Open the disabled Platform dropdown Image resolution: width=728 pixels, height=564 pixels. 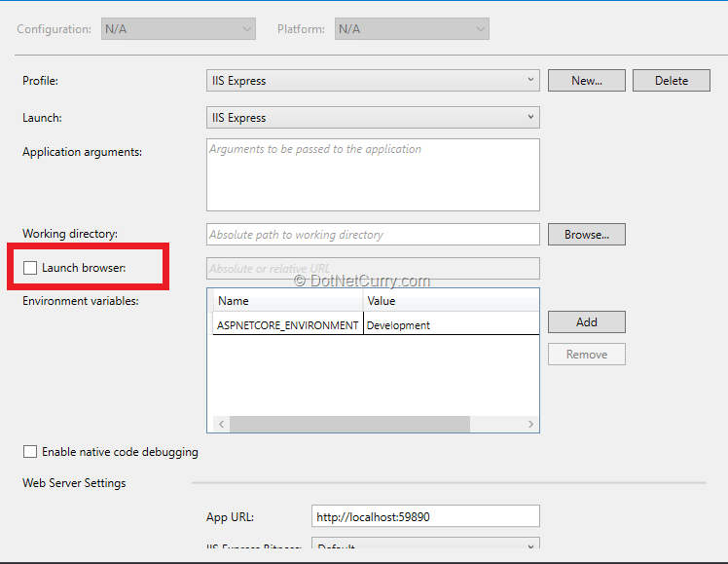[x=412, y=29]
